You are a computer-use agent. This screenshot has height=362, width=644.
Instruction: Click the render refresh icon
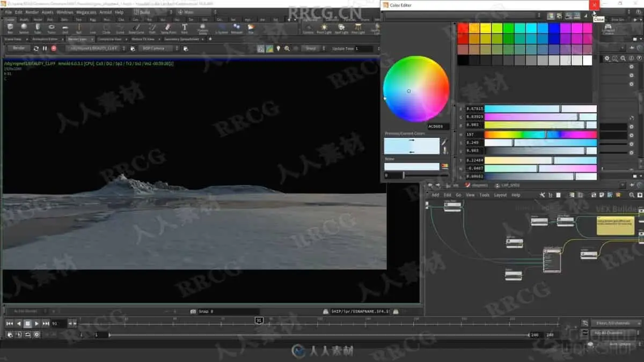click(36, 48)
